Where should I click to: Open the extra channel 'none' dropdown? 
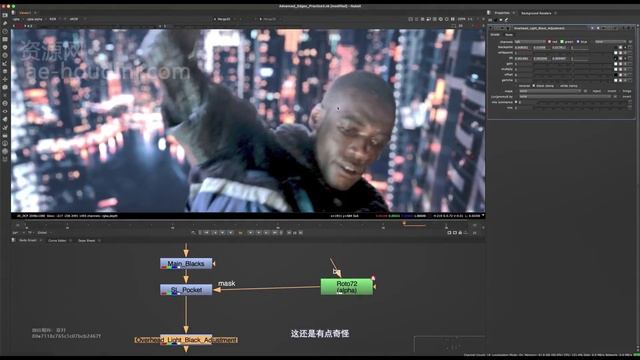tap(610, 42)
